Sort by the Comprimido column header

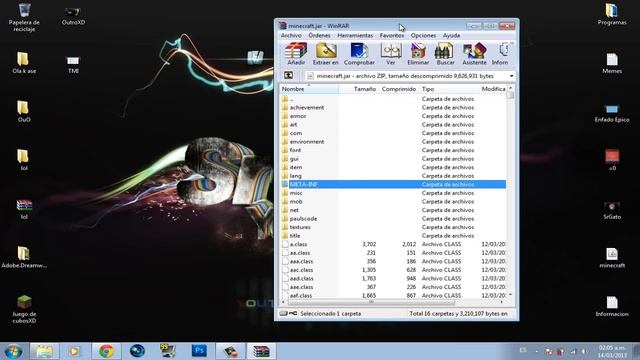399,89
